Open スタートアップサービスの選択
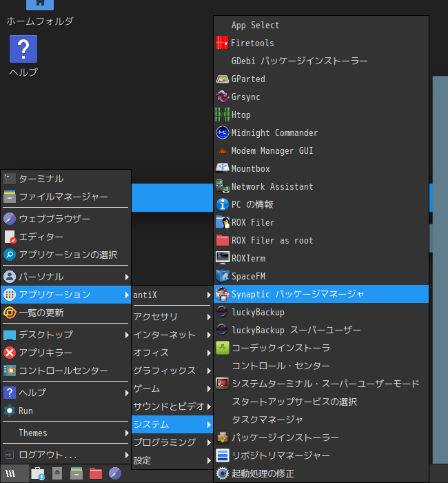The image size is (448, 483). [321, 402]
